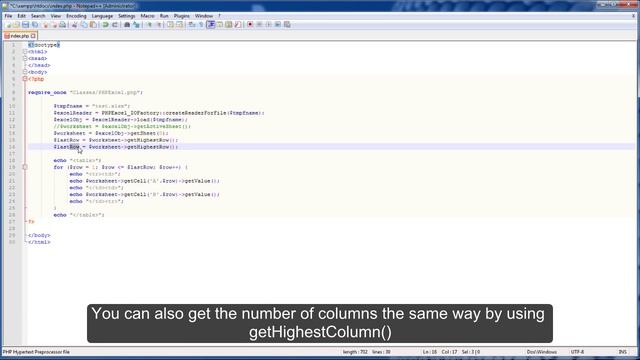The image size is (640, 360).
Task: Click the Undo toolbar icon
Action: tap(105, 24)
